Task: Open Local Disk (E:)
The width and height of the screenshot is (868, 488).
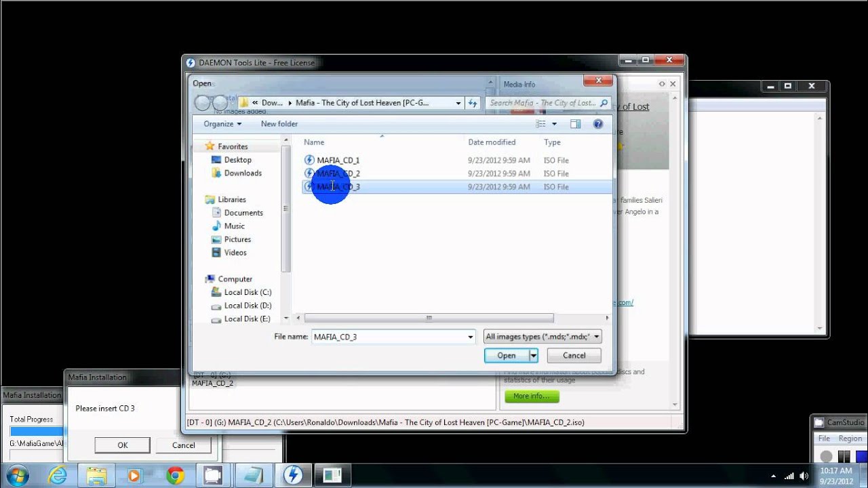Action: 248,319
